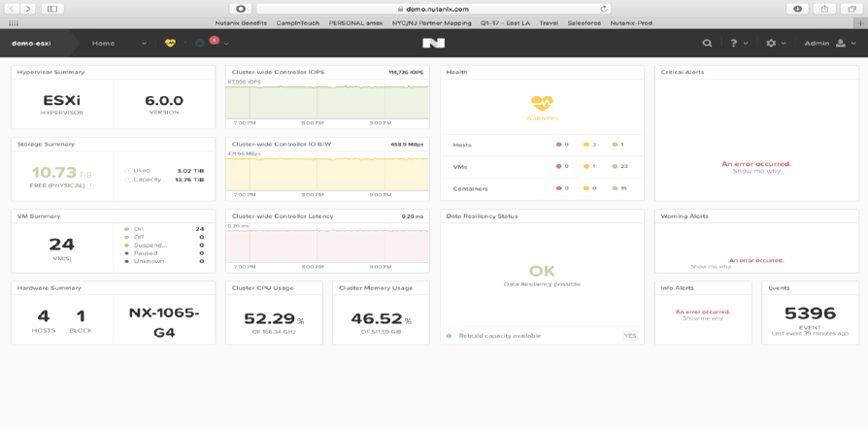Screen dimensions: 868x429
Task: Click the Safari address bar
Action: [433, 9]
